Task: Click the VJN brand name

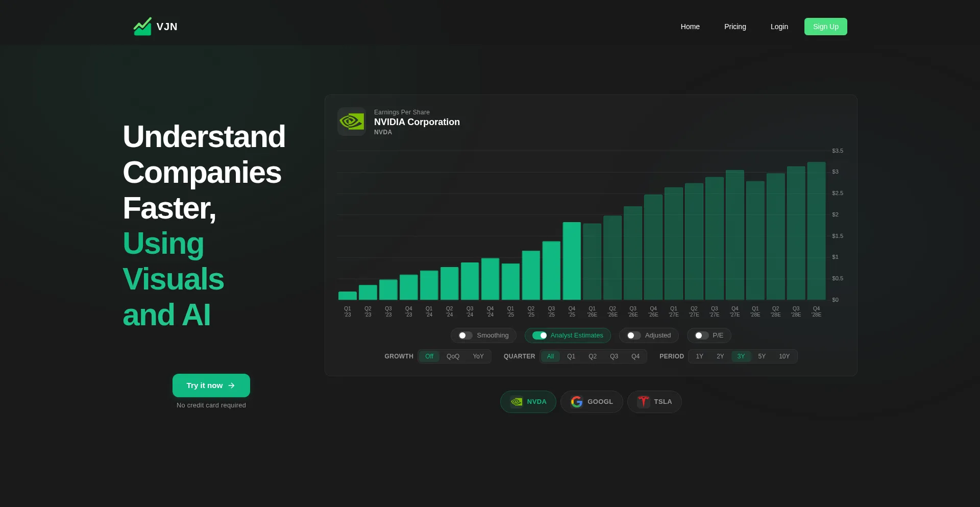Action: point(167,27)
